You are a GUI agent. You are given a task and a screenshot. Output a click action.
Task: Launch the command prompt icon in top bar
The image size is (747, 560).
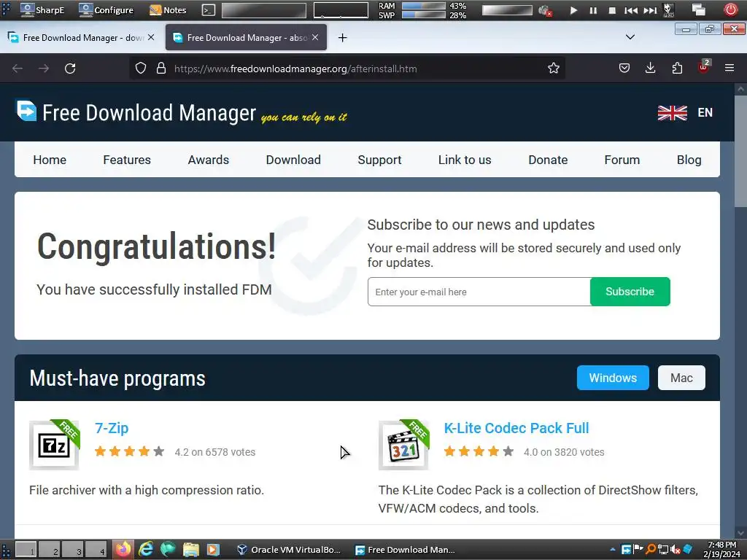208,10
